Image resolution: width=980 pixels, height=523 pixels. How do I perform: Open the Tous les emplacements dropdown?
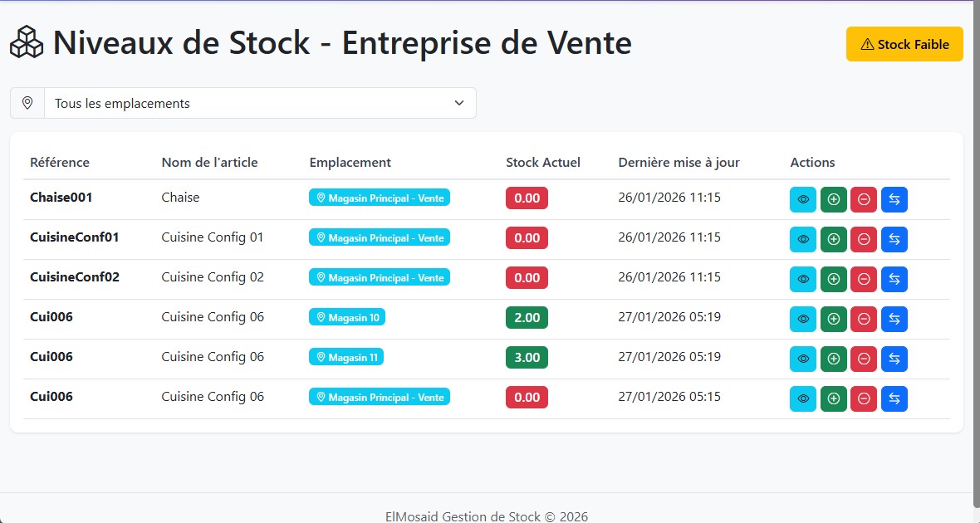tap(260, 103)
